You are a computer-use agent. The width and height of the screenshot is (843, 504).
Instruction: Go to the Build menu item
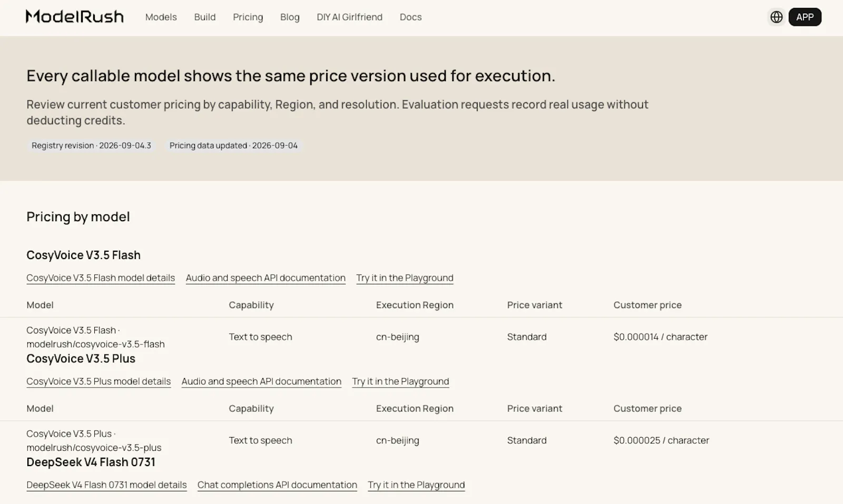click(205, 17)
